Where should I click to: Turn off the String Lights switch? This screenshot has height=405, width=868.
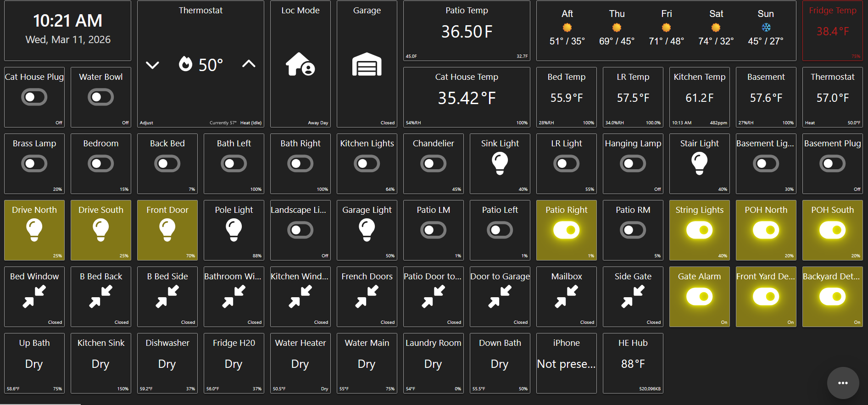tap(699, 230)
